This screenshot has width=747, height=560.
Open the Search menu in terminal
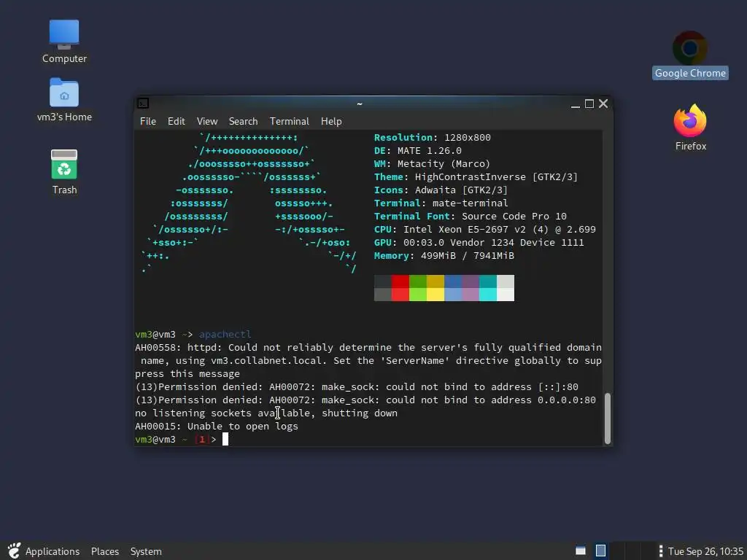(243, 122)
